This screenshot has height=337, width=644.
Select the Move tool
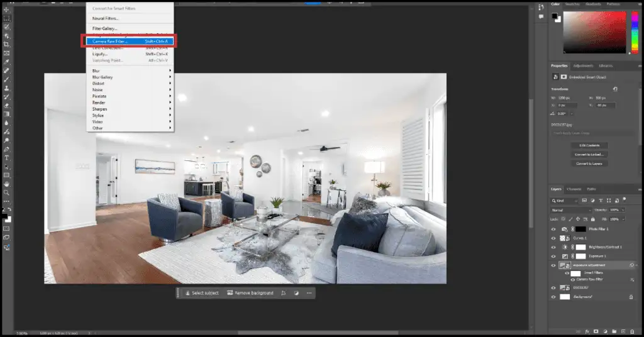[x=6, y=9]
